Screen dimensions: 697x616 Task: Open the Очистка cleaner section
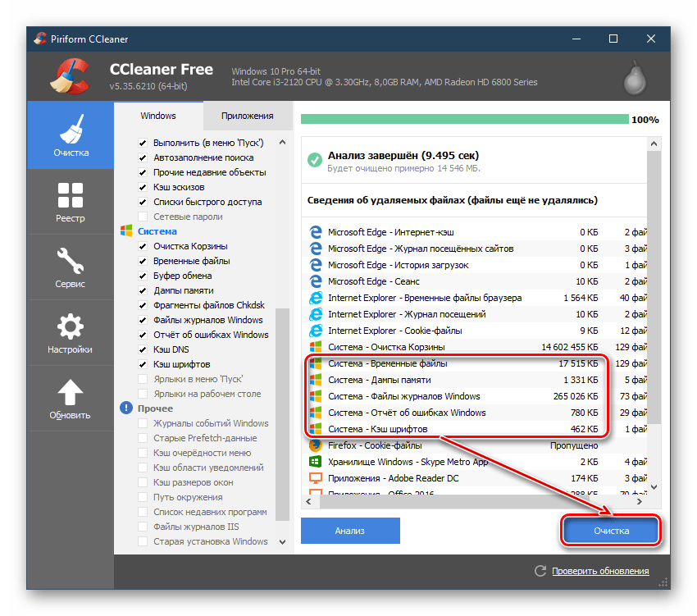click(71, 135)
